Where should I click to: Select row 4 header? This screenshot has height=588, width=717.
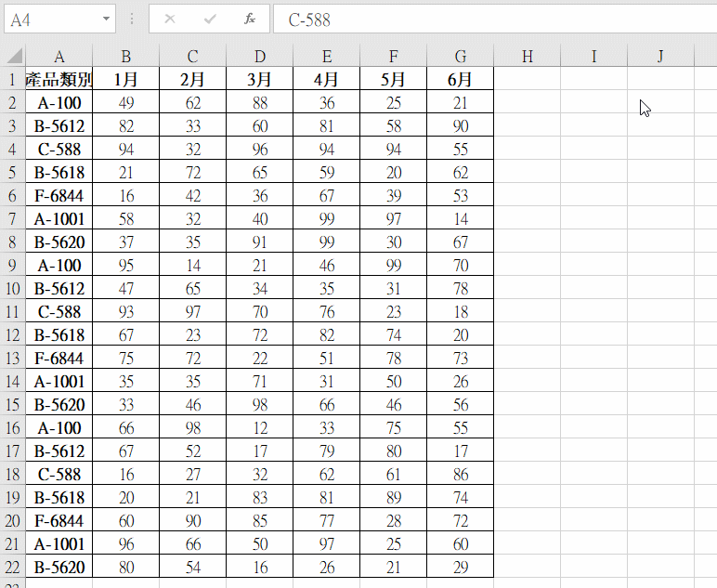pos(12,149)
